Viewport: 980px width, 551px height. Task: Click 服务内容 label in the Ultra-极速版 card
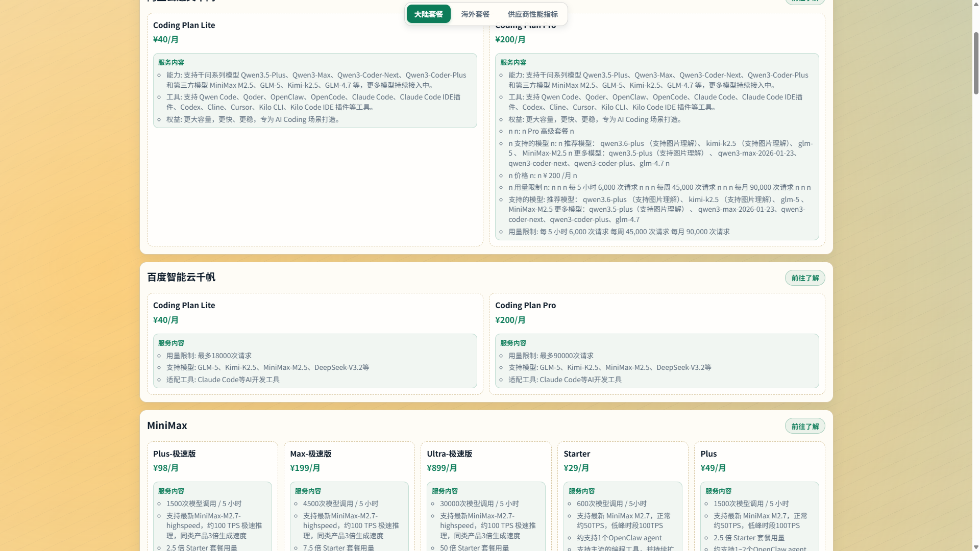click(445, 491)
